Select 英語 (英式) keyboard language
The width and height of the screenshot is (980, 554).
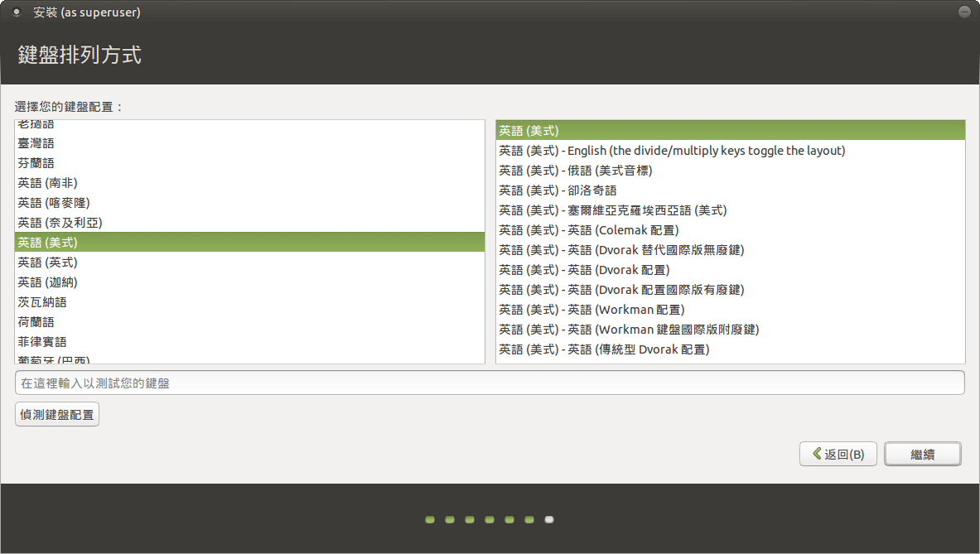[x=47, y=263]
